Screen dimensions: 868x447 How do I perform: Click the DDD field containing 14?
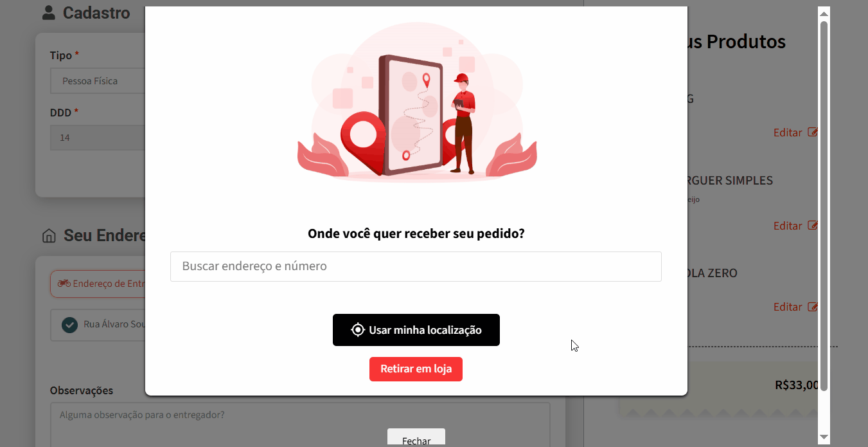point(98,138)
